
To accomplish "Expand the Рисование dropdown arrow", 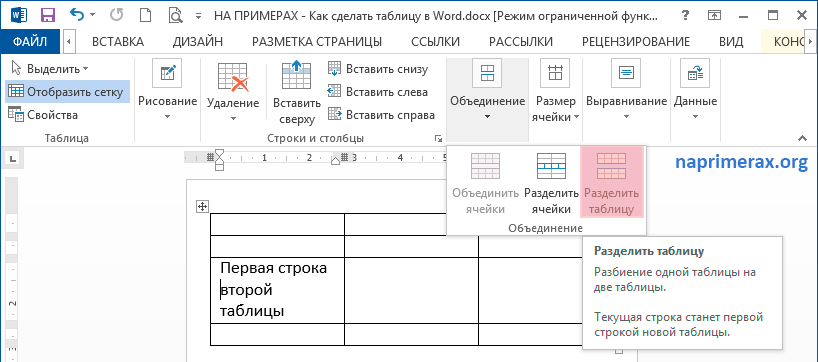I will 167,117.
